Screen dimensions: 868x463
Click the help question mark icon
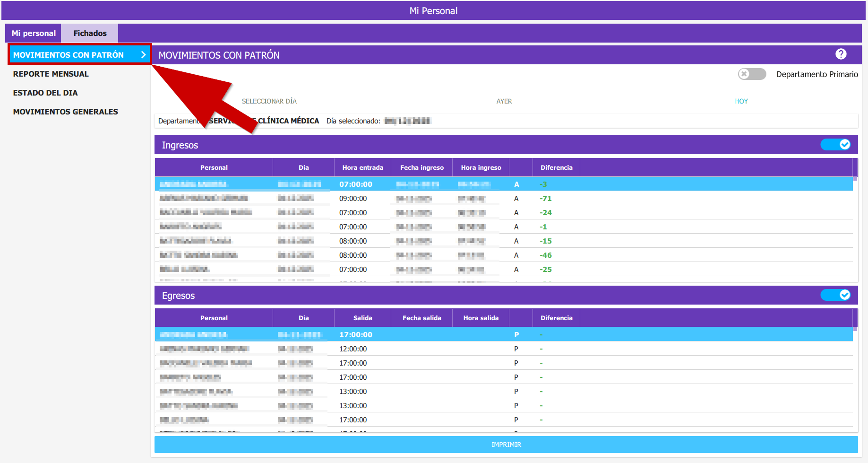(841, 54)
